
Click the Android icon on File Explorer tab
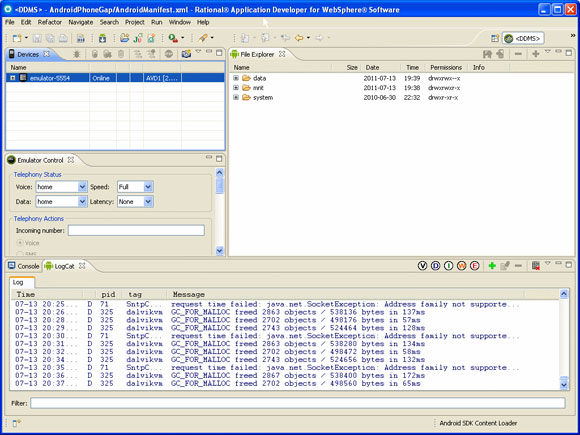point(234,54)
